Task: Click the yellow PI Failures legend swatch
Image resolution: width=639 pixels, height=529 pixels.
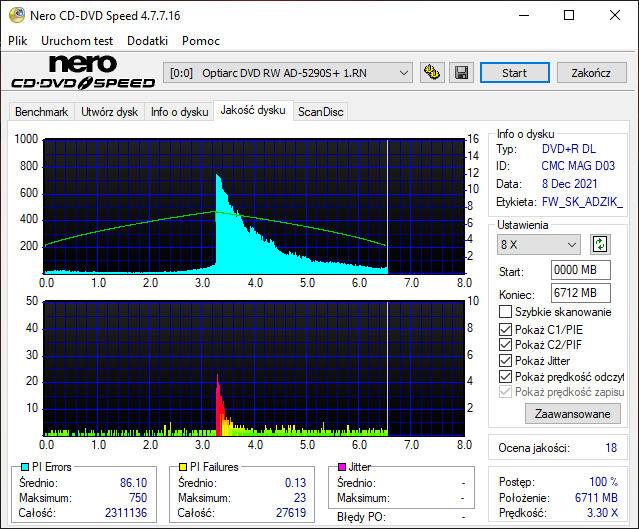Action: (x=183, y=467)
